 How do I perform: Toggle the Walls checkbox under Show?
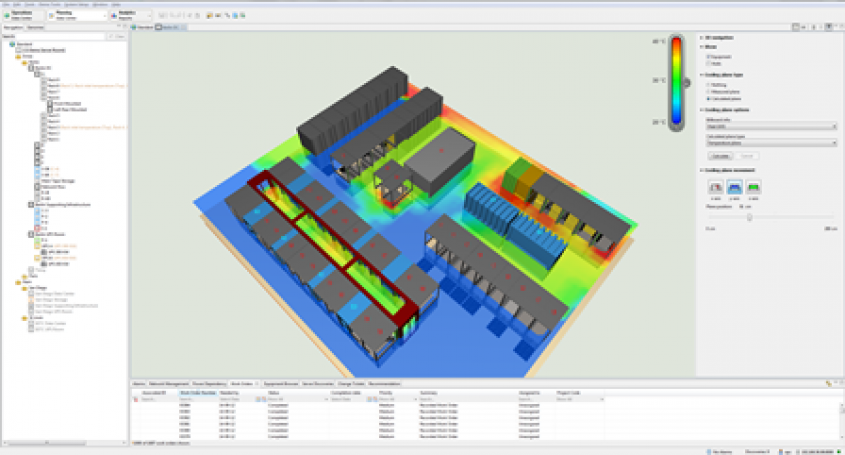(709, 64)
